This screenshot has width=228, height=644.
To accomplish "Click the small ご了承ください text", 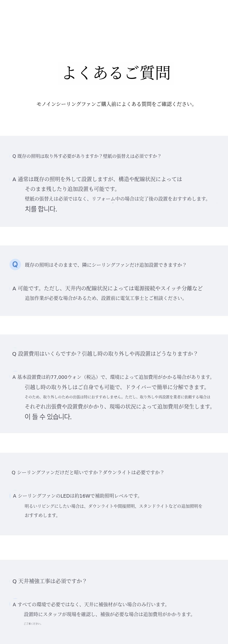I will click(x=33, y=624).
